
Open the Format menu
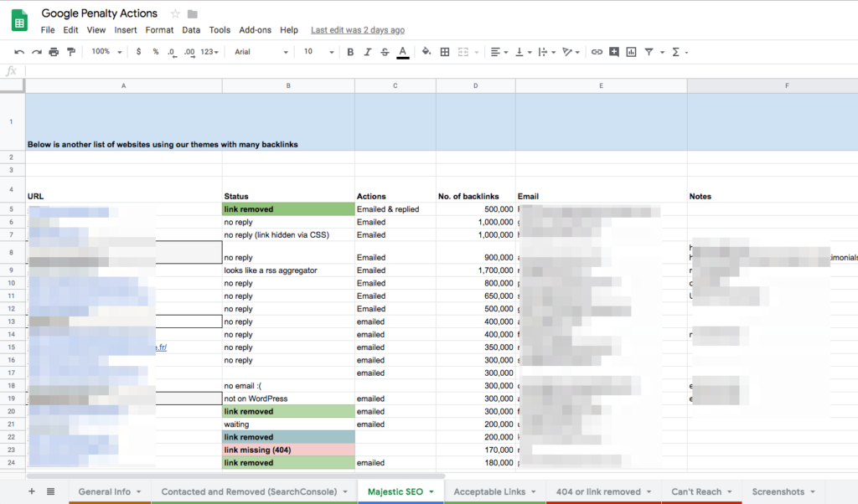159,30
